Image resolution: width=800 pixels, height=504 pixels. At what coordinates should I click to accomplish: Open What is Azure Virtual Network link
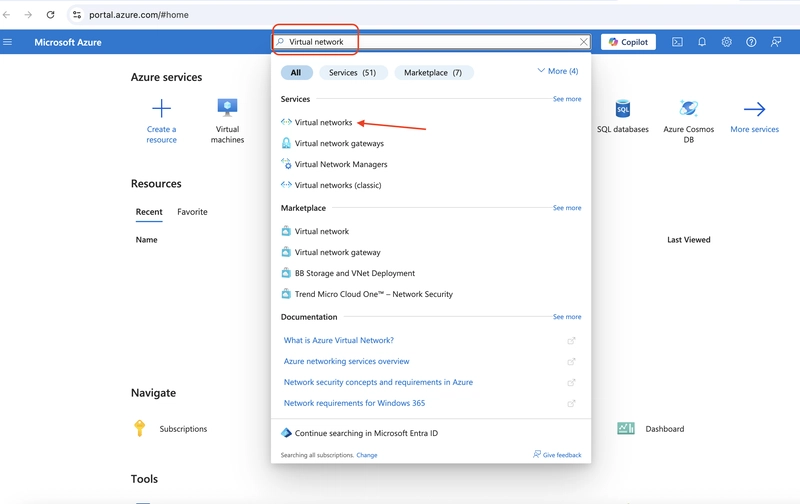[339, 340]
